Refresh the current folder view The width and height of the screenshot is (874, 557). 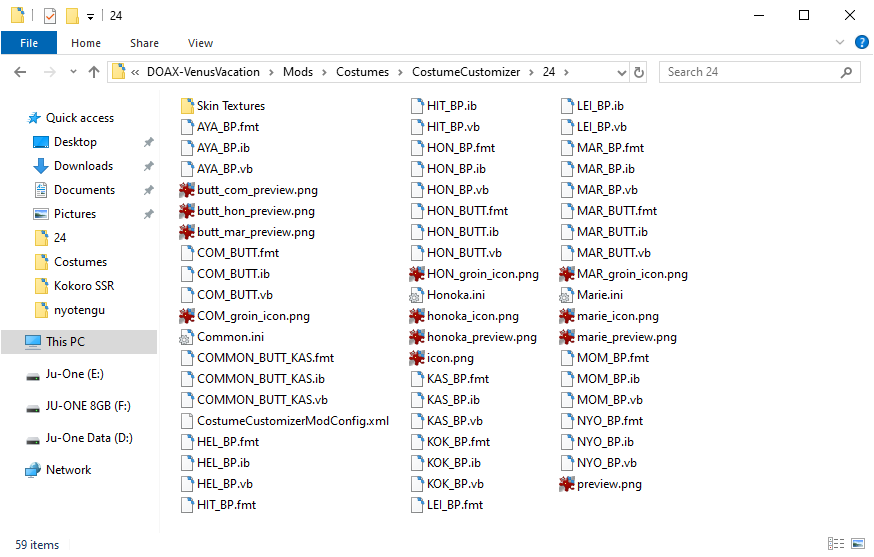[x=639, y=72]
